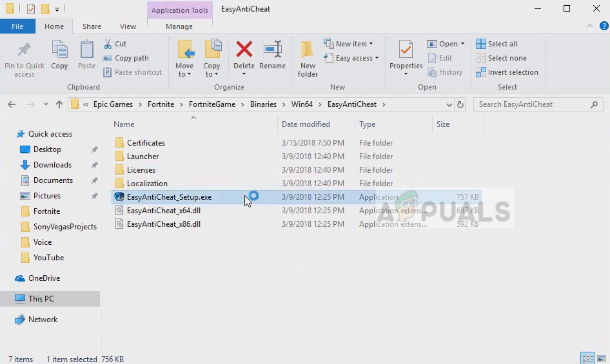Expand the Properties dropdown arrow

(406, 74)
